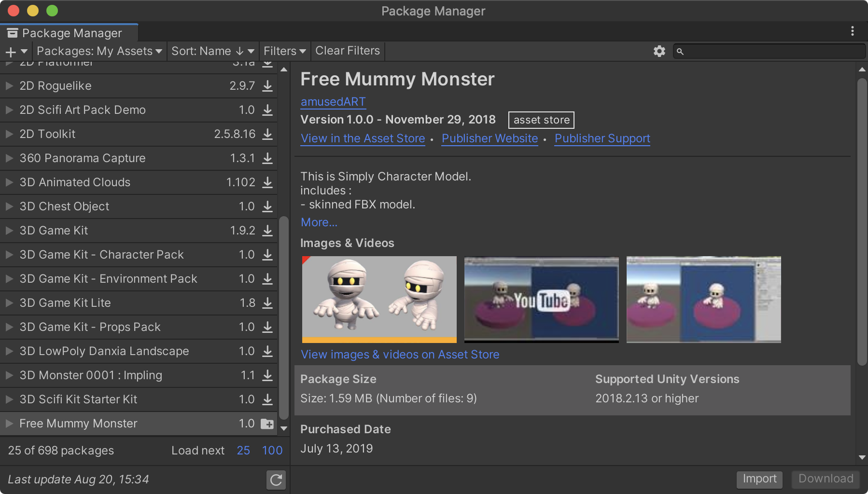Click details panel scroll-down arrow
868x494 pixels.
coord(862,457)
